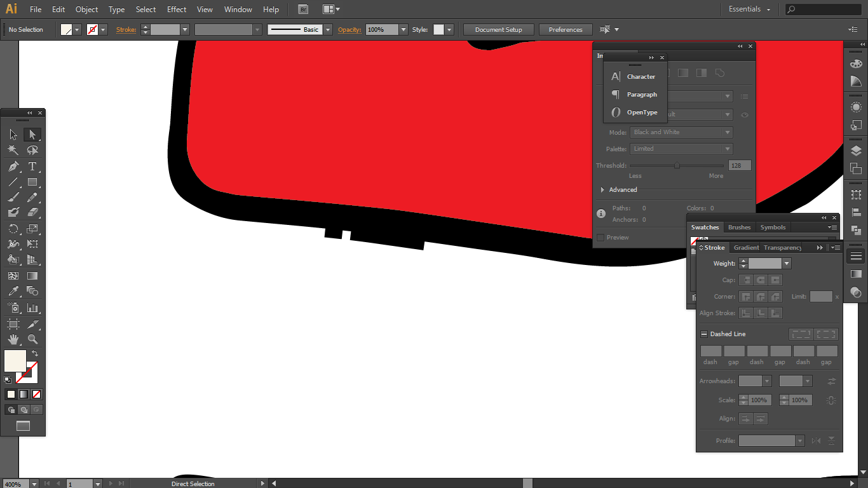The width and height of the screenshot is (868, 488).
Task: Select the Mesh tool
Action: 13,276
